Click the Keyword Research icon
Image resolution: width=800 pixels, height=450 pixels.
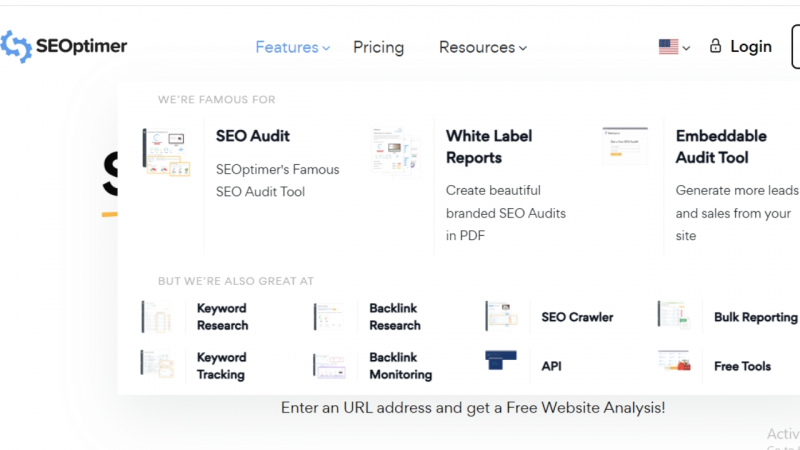tap(156, 317)
